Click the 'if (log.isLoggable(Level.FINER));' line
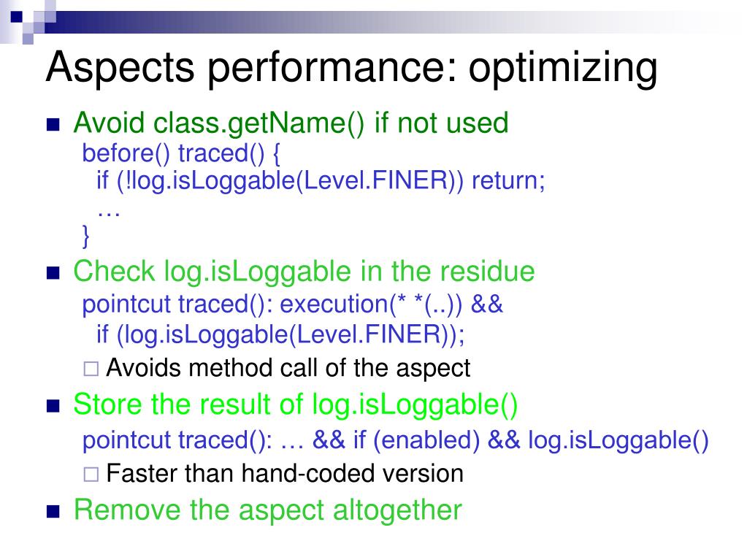The image size is (747, 560). pos(280,334)
